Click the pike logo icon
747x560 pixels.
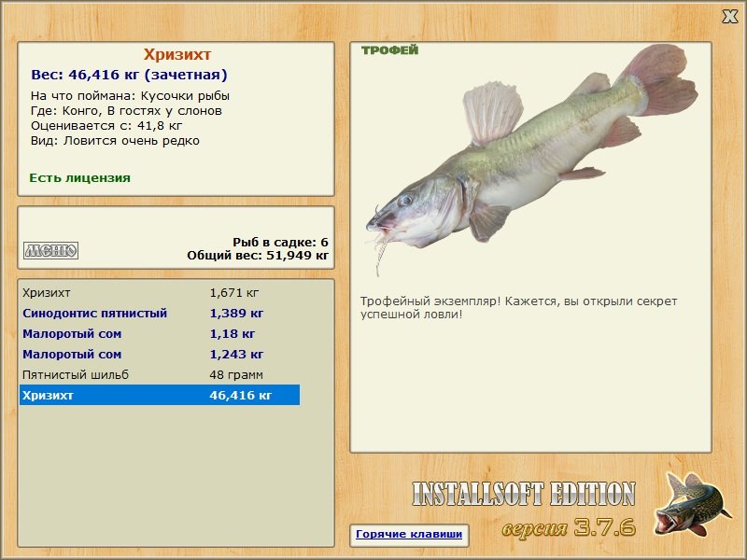point(692,503)
